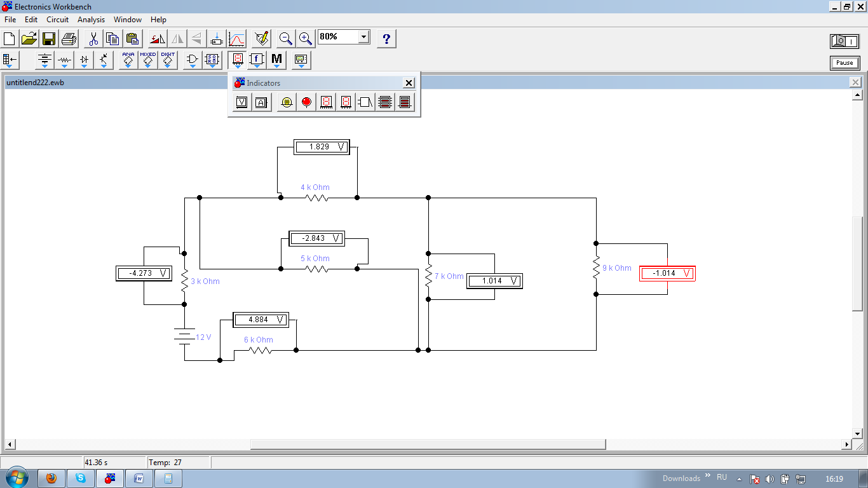Open the Windows Start menu
Image resolution: width=868 pixels, height=488 pixels.
click(x=15, y=478)
